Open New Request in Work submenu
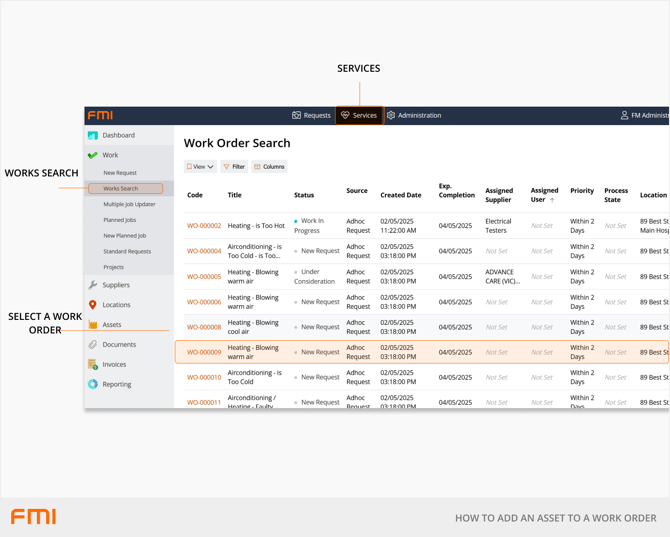This screenshot has width=670, height=537. point(120,173)
